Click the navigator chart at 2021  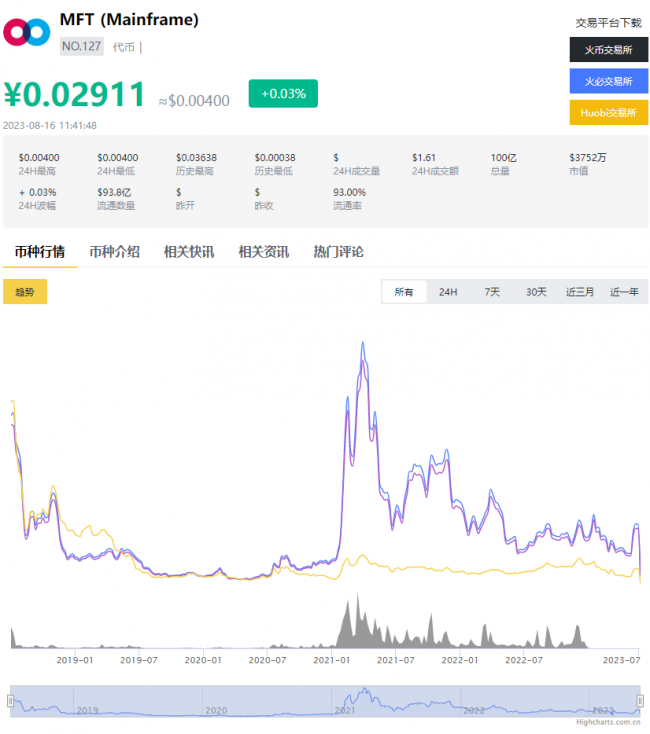pos(345,710)
